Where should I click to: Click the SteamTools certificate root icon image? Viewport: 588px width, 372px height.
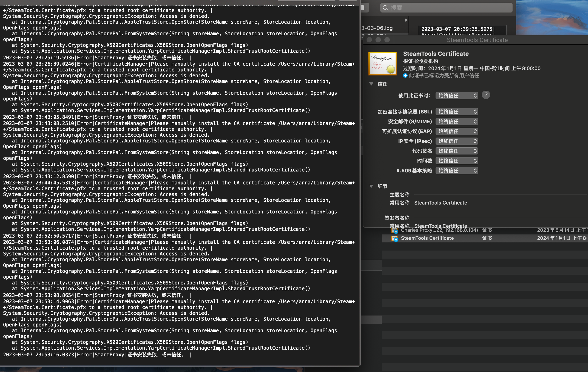pyautogui.click(x=382, y=63)
